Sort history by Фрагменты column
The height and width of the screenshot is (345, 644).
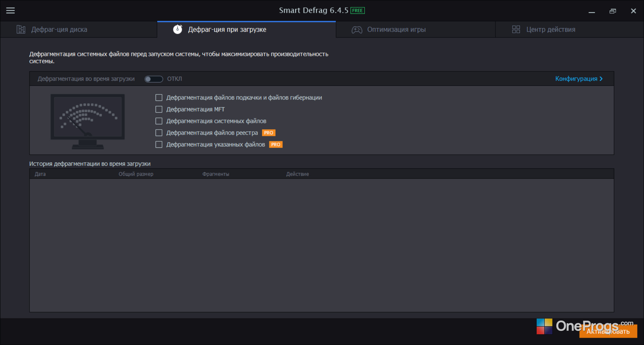(216, 174)
